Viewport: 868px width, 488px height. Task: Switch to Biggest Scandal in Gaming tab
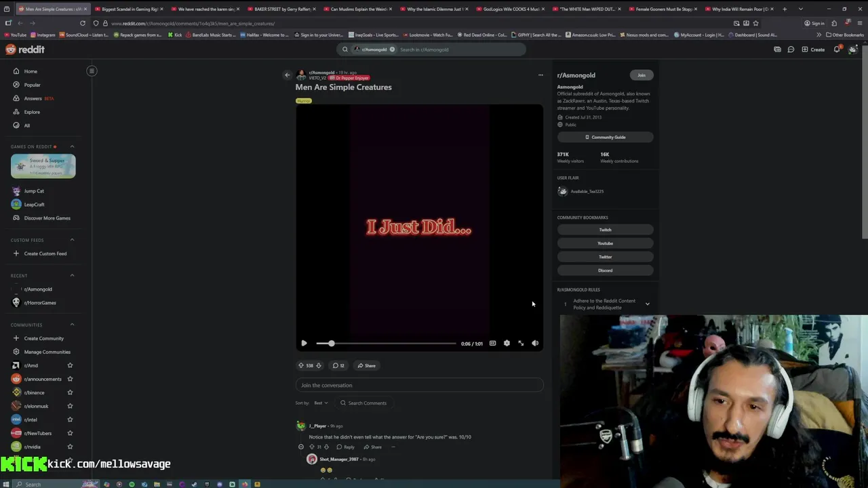click(129, 9)
